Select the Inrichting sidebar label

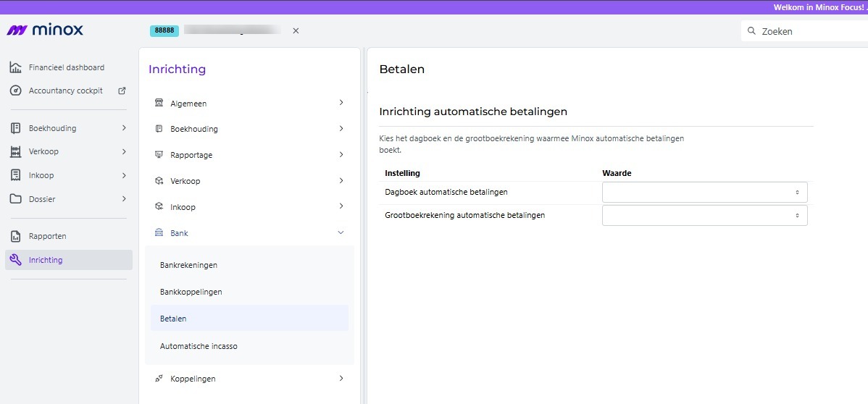pyautogui.click(x=46, y=260)
